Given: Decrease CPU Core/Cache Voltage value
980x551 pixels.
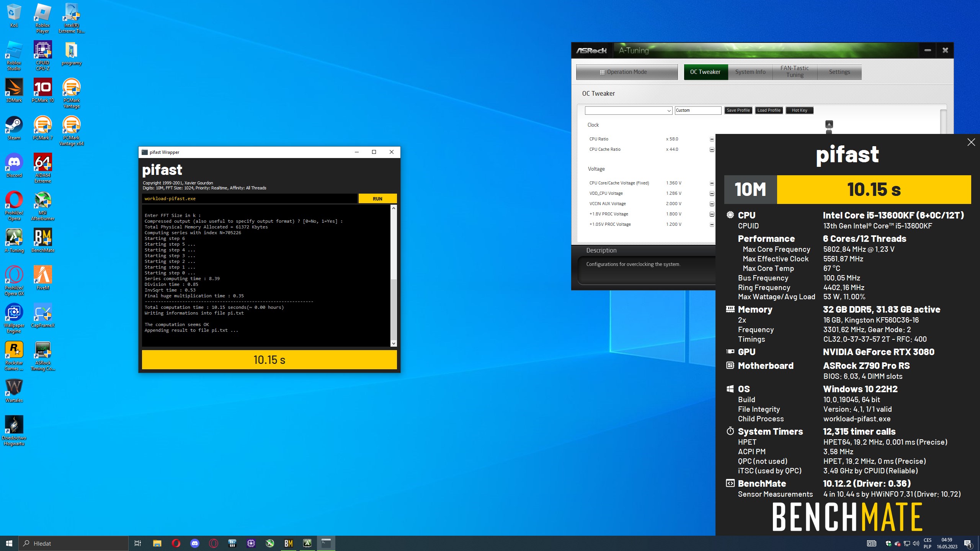Looking at the screenshot, I should point(712,183).
